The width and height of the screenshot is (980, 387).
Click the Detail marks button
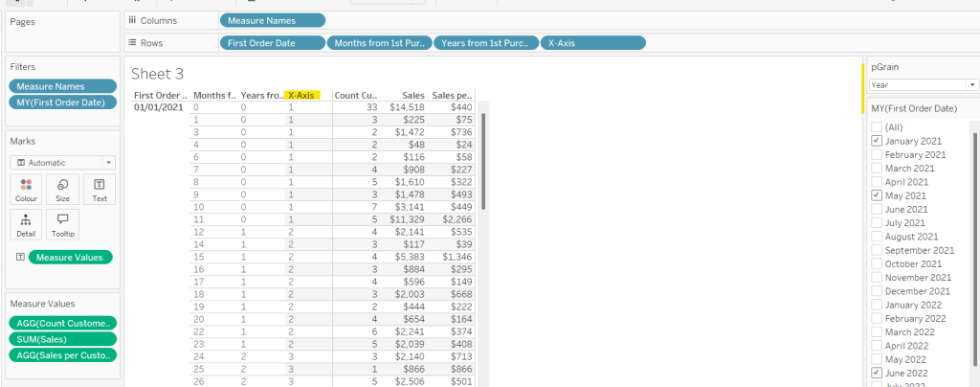point(26,223)
